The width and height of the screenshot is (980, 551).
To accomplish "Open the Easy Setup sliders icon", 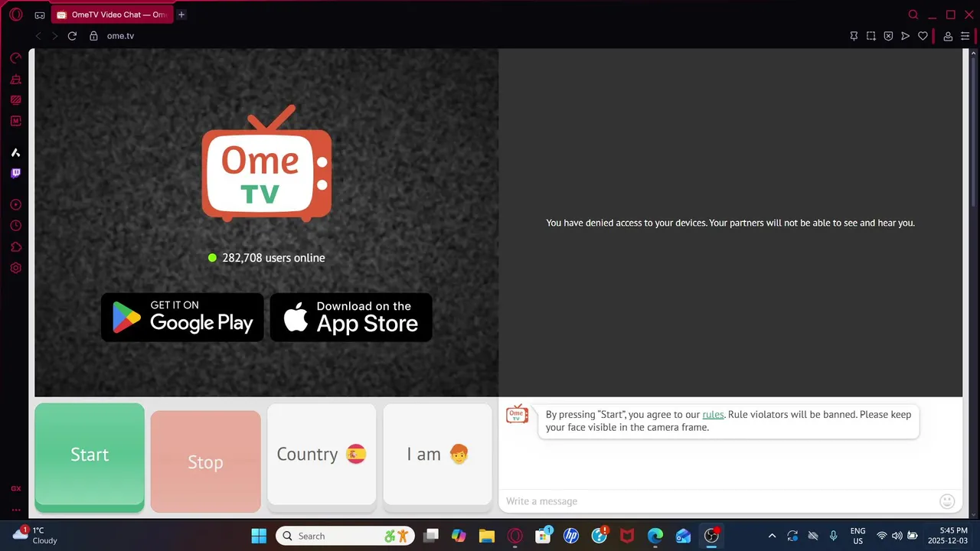I will [x=965, y=36].
